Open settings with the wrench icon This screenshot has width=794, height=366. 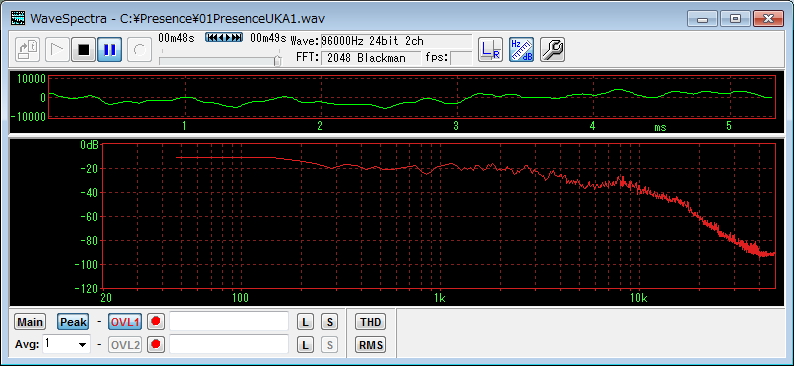(x=552, y=50)
